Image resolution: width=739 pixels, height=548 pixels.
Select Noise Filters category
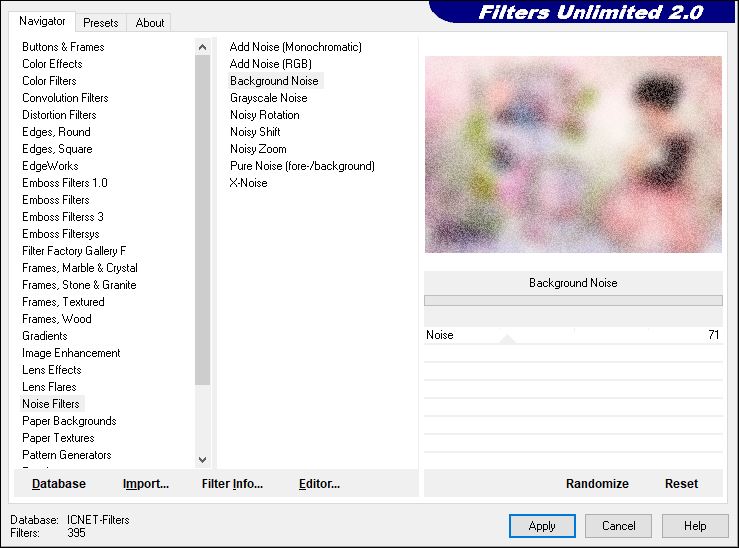point(51,404)
